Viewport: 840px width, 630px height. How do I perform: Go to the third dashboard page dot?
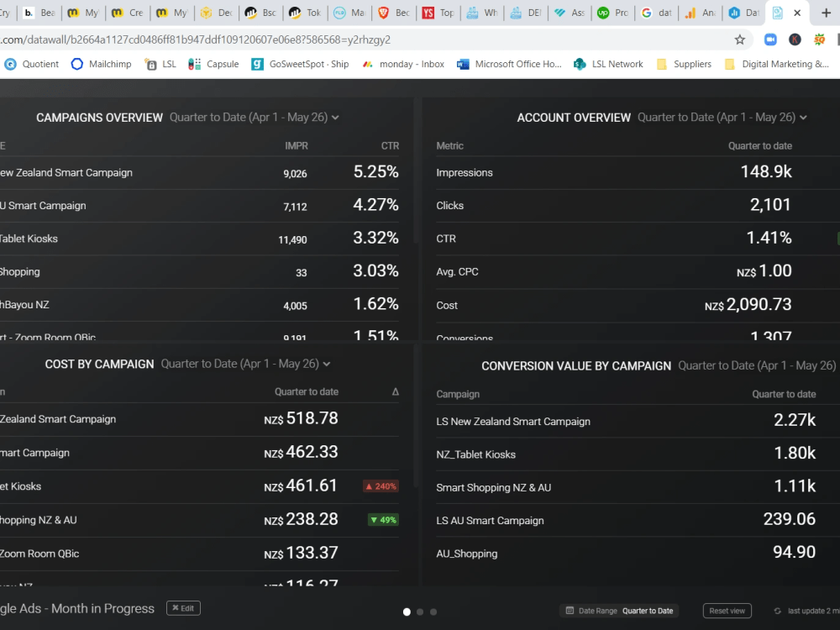433,612
